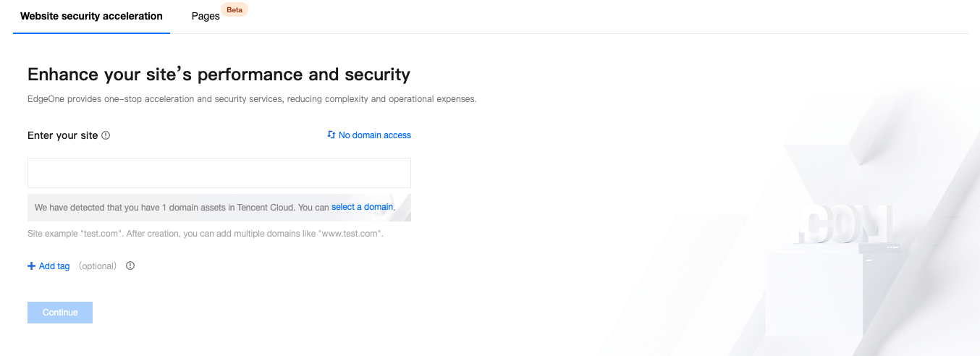Click the detected domain assets notice banner
The height and width of the screenshot is (356, 980).
pos(181,208)
